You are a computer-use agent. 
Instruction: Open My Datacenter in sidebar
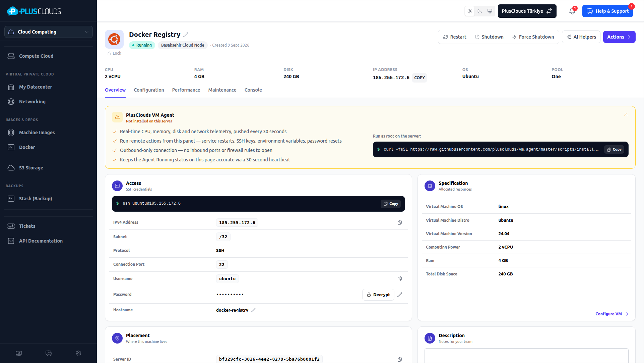pos(36,87)
